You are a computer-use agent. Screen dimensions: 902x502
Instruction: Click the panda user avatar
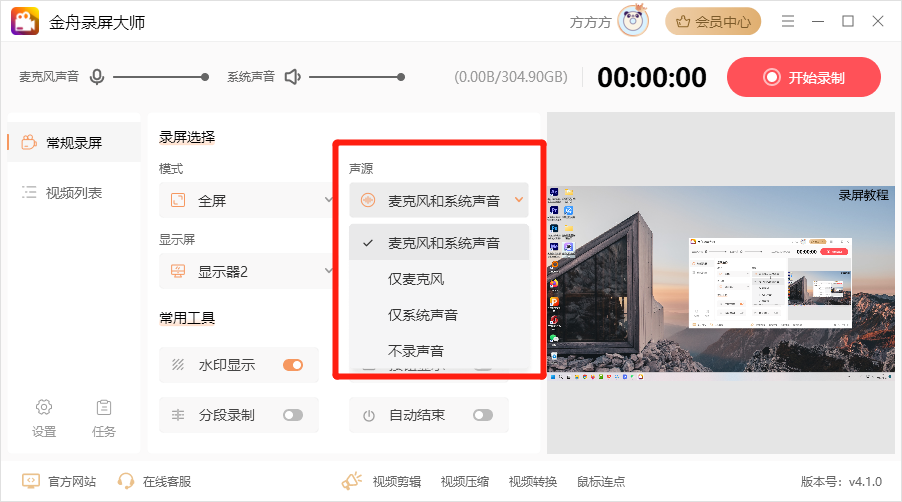632,21
